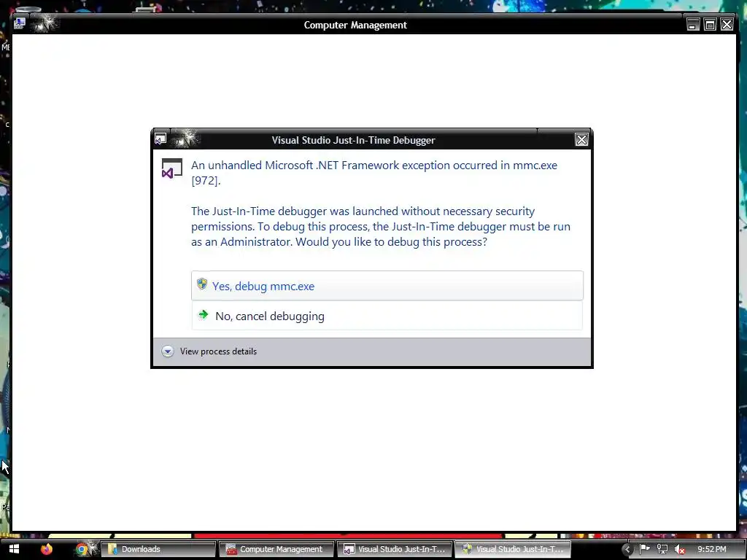Screen dimensions: 747x560
Task: Show hidden system tray icons
Action: pos(627,549)
